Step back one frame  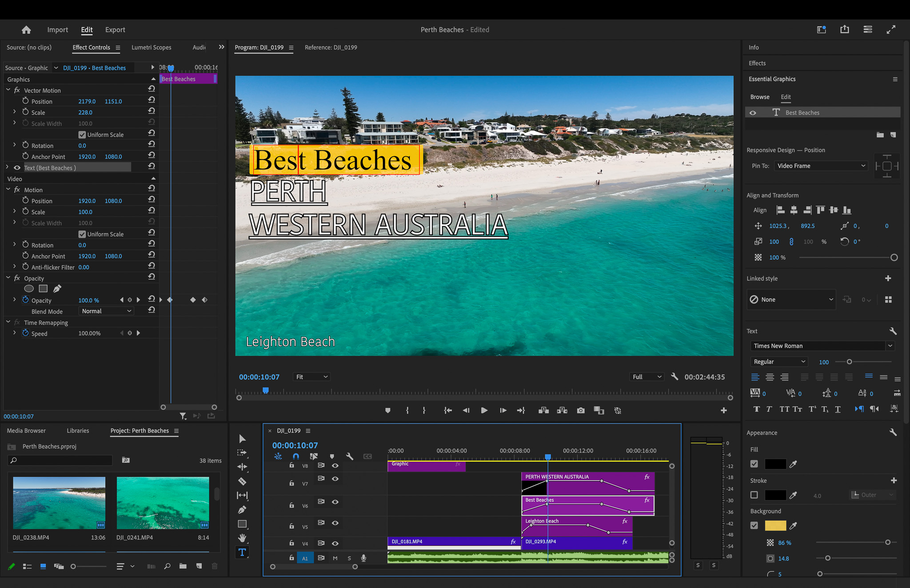point(466,411)
